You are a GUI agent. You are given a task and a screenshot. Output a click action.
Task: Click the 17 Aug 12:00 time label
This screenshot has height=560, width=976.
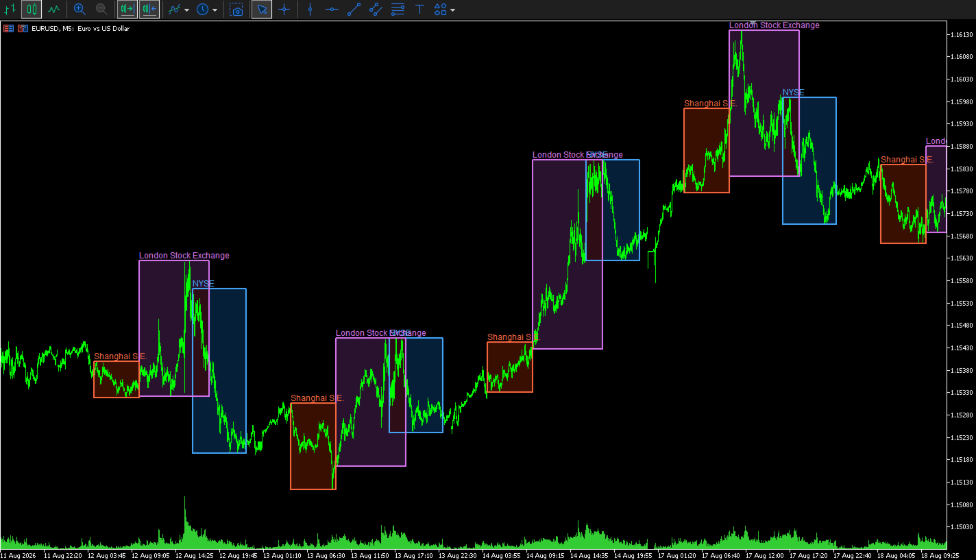(x=764, y=555)
